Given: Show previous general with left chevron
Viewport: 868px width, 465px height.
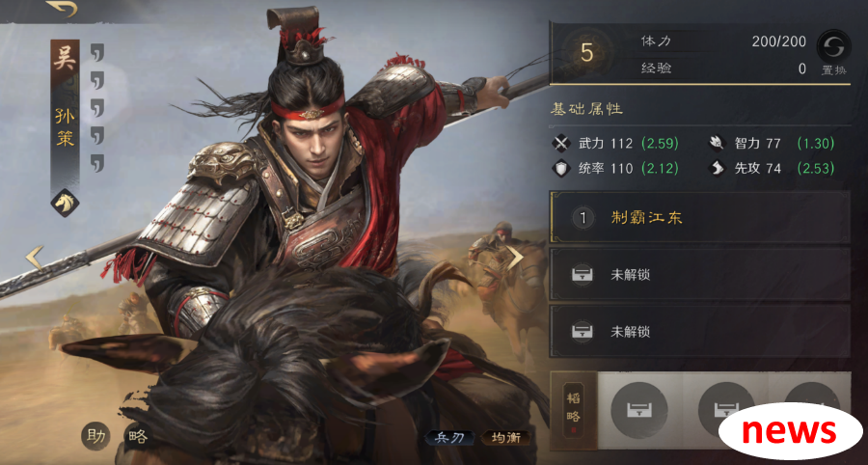Looking at the screenshot, I should coord(35,259).
